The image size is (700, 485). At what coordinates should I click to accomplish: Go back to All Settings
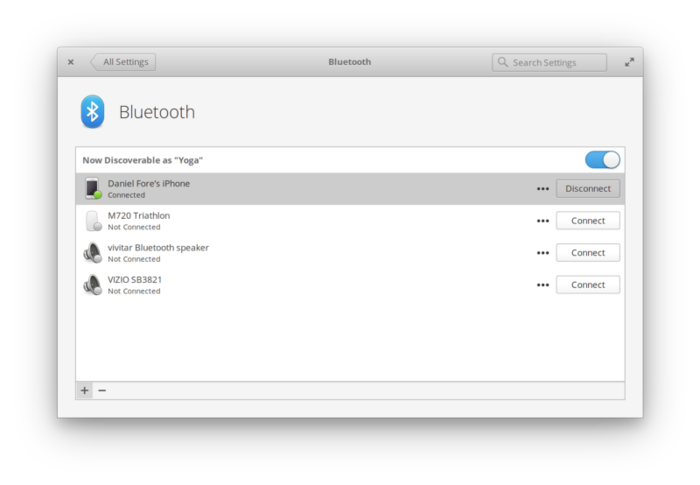(x=123, y=62)
